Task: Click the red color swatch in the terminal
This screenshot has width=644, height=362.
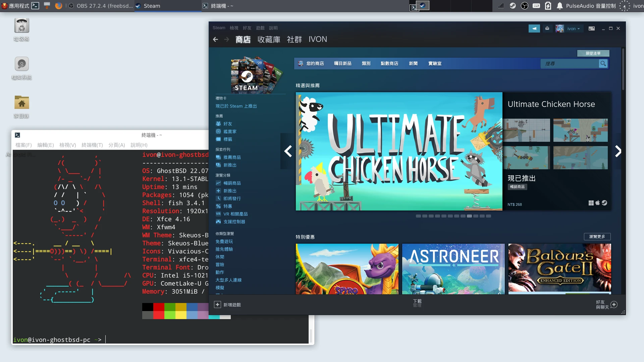Action: 159,307
